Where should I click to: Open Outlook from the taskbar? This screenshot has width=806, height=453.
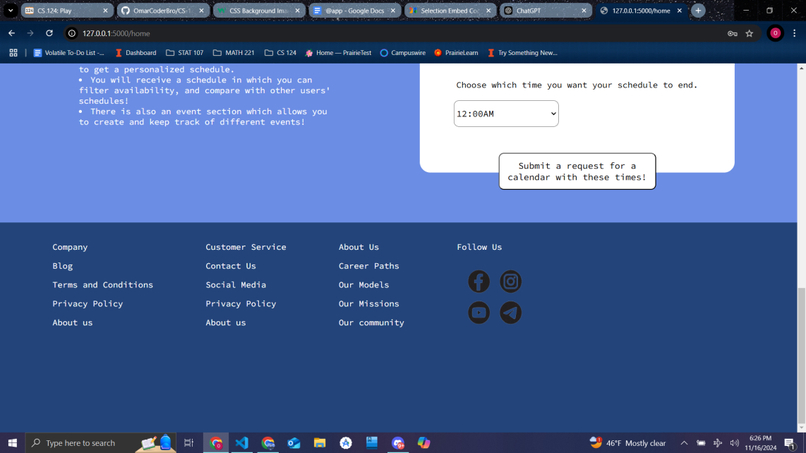coord(294,443)
